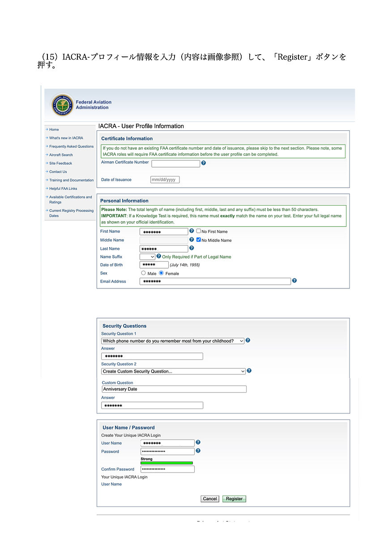
Task: Open the Security Question 1 dropdown
Action: 173,341
